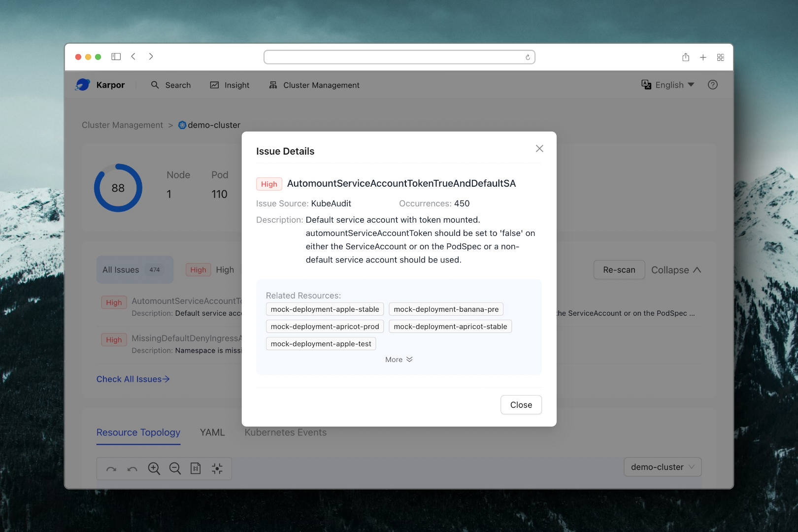This screenshot has width=798, height=532.
Task: Click the undo arrow icon
Action: (132, 469)
